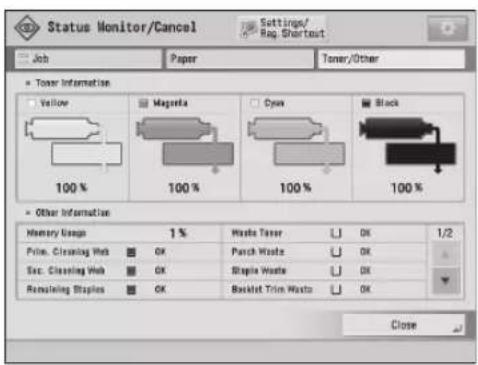Click the Close button
This screenshot has width=478, height=365.
point(403,325)
